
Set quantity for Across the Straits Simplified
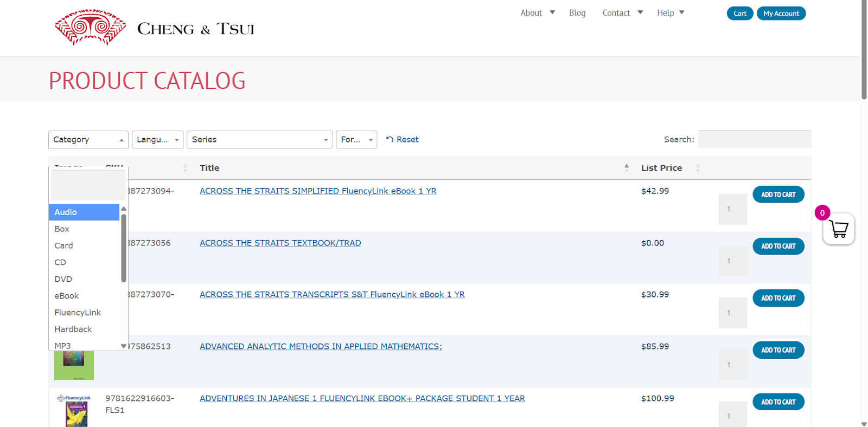click(x=733, y=209)
